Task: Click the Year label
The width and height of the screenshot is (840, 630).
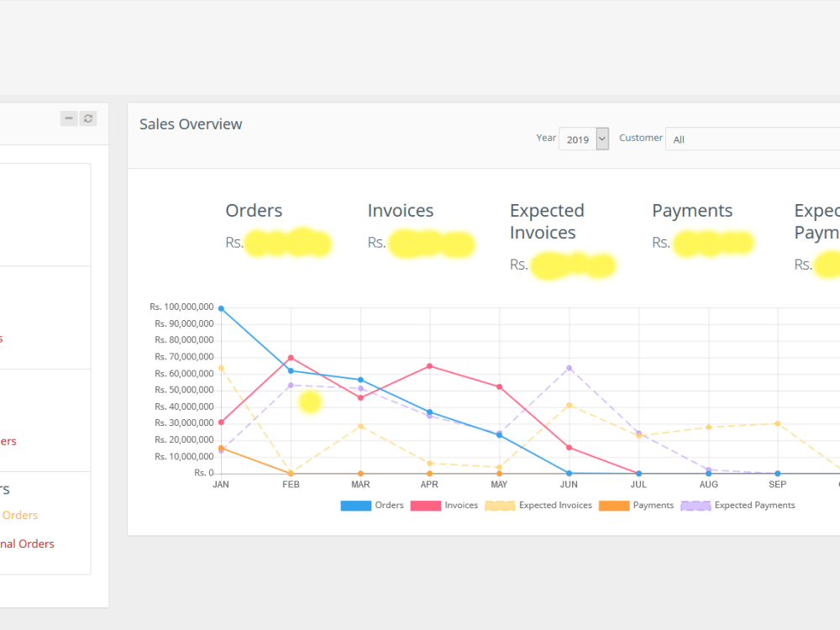Action: pyautogui.click(x=546, y=139)
